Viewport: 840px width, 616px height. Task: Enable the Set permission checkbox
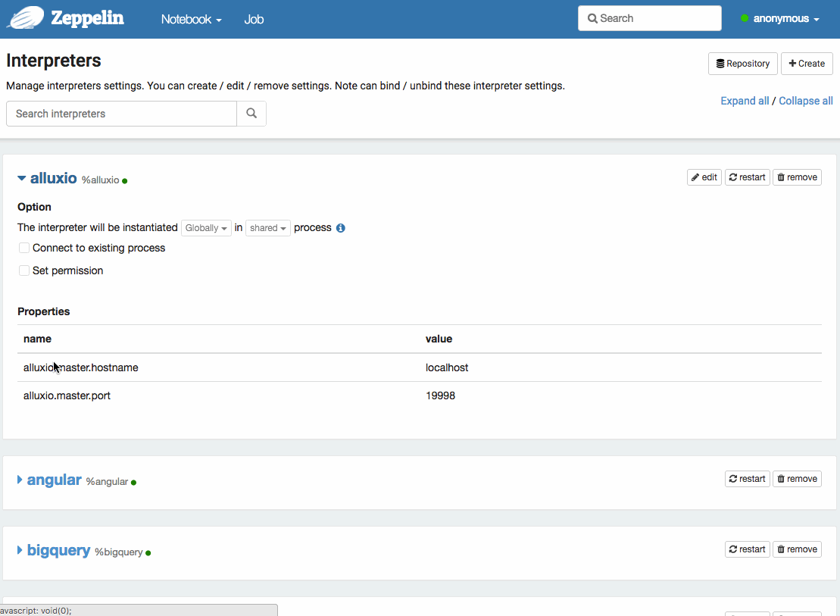(24, 270)
